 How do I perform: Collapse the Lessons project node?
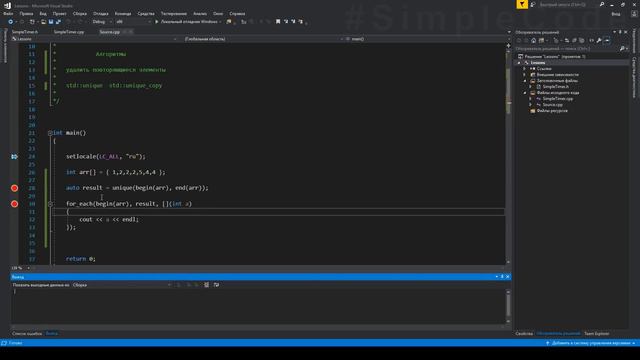point(519,63)
